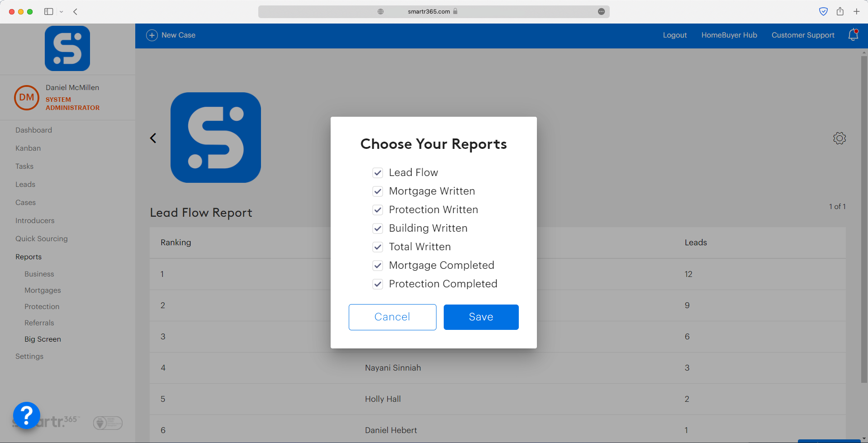
Task: Uncheck the Building Written checkbox
Action: (x=378, y=229)
